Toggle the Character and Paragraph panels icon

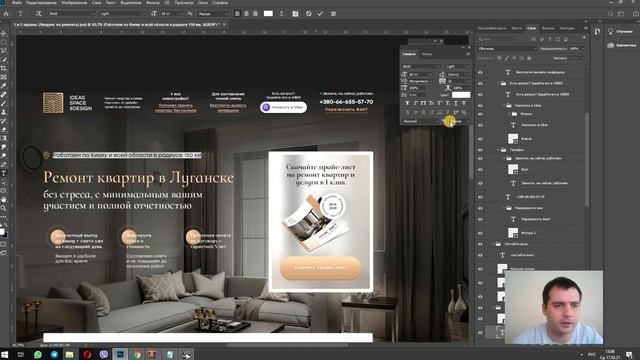(x=295, y=13)
